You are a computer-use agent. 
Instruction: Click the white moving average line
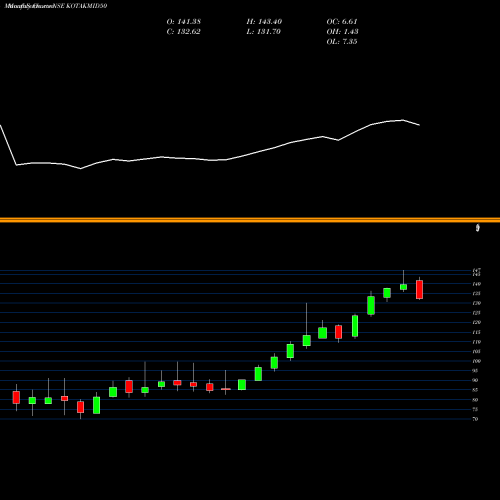210,160
